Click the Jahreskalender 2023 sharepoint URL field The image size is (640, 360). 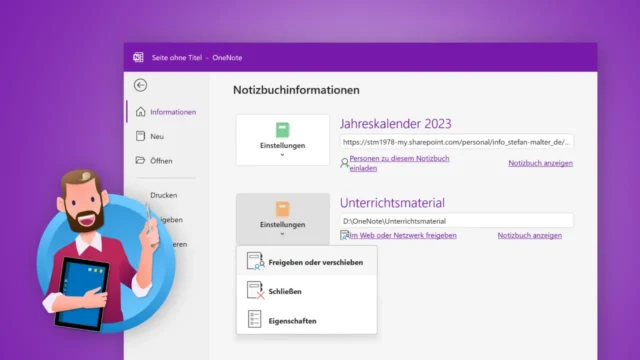pyautogui.click(x=457, y=142)
